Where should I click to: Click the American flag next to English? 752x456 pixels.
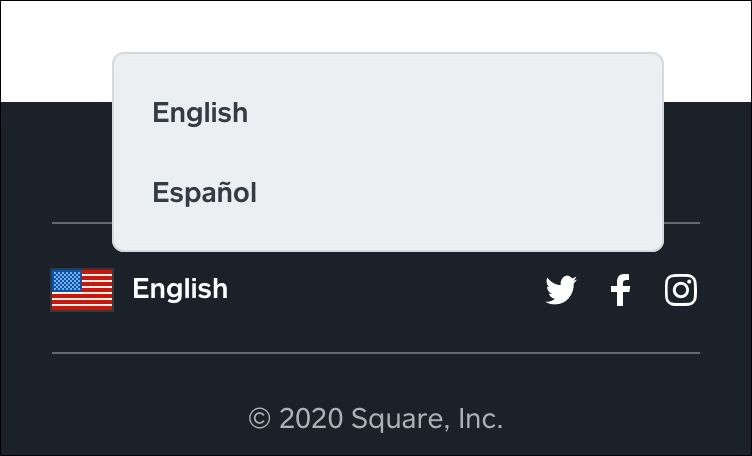pos(82,290)
